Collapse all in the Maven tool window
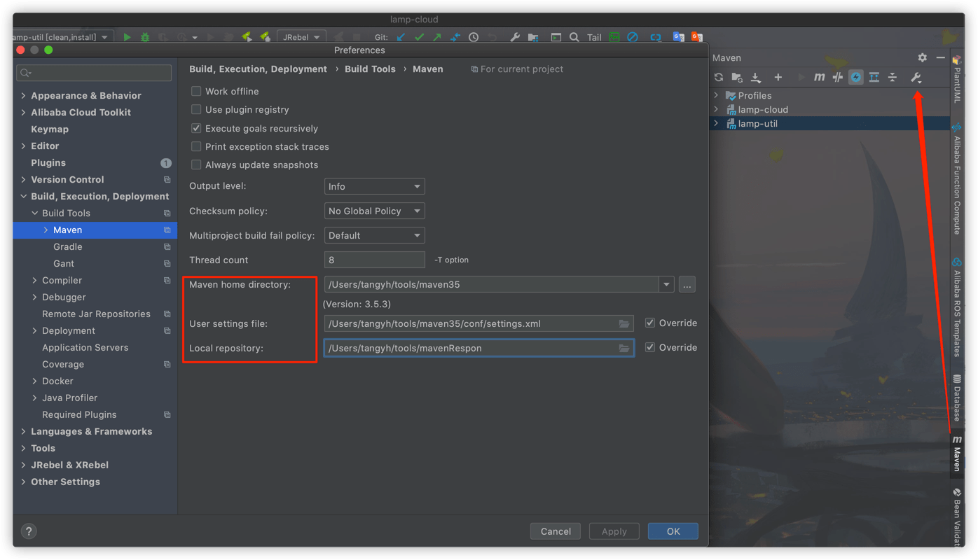The width and height of the screenshot is (978, 560). tap(893, 77)
